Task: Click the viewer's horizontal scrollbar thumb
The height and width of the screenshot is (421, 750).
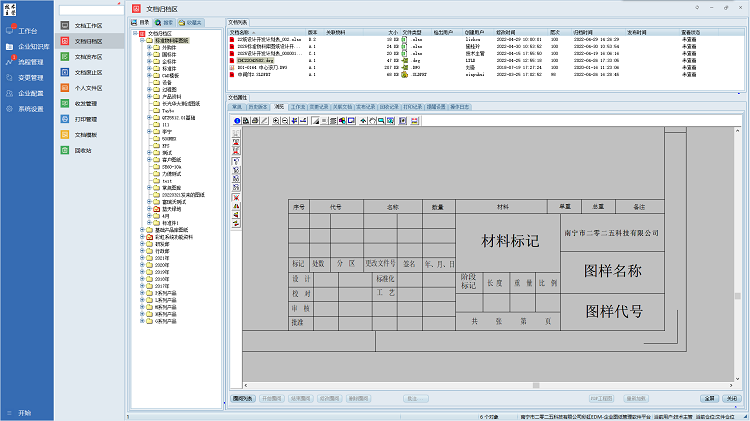Action: (x=536, y=385)
